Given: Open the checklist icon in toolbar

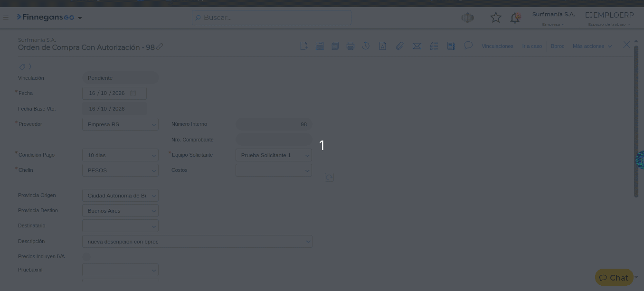Looking at the screenshot, I should click(434, 46).
